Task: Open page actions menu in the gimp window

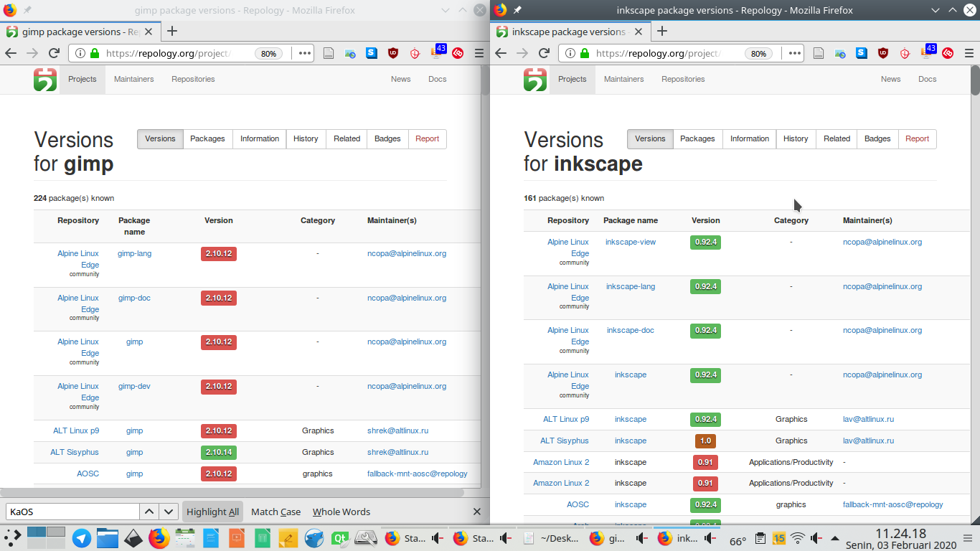Action: (305, 53)
